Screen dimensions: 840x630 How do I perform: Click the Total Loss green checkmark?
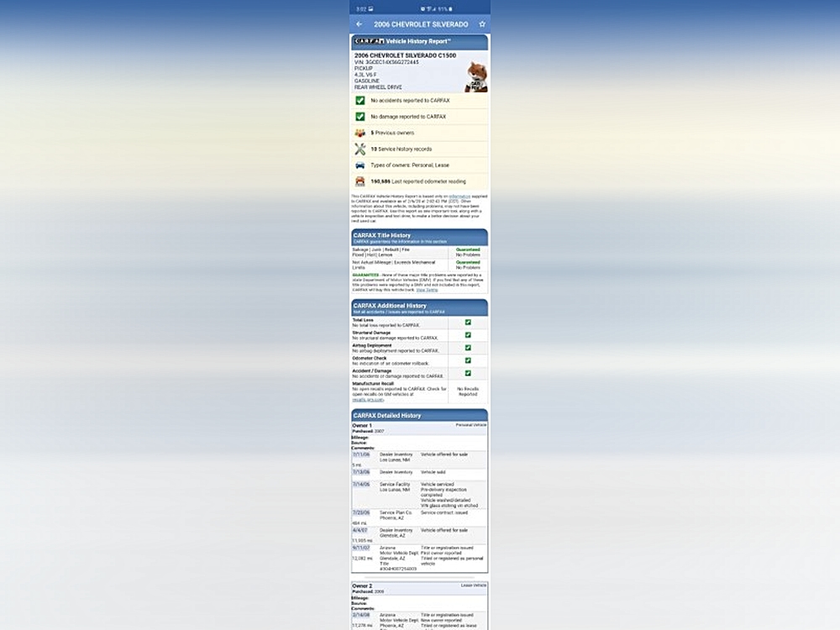point(468,322)
